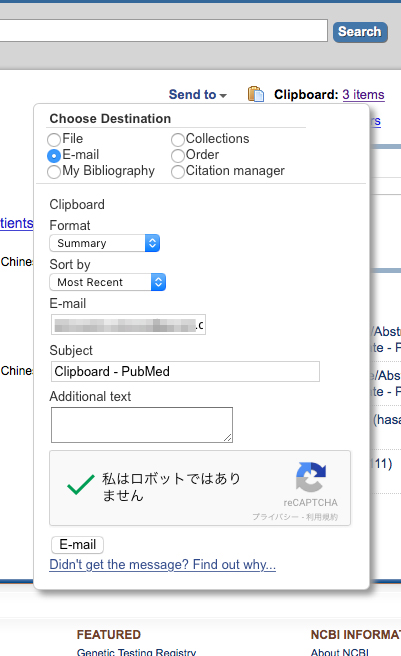The height and width of the screenshot is (656, 401).
Task: Expand the Send to menu
Action: tap(198, 95)
